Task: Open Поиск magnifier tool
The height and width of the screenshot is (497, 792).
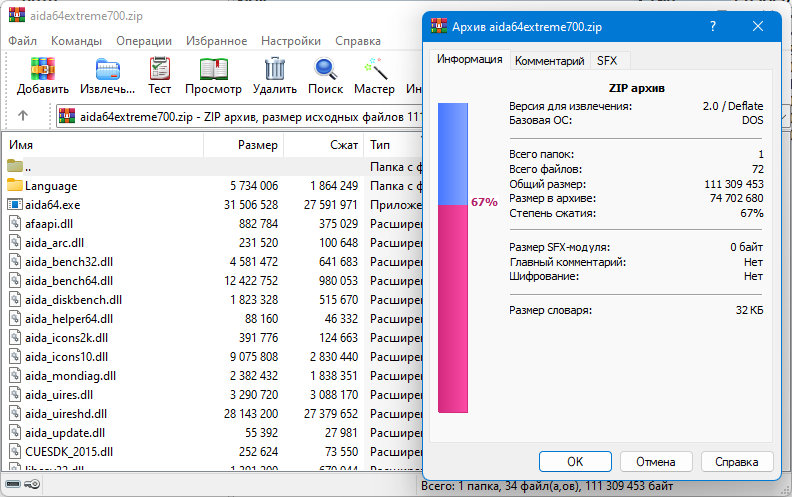Action: (x=325, y=69)
